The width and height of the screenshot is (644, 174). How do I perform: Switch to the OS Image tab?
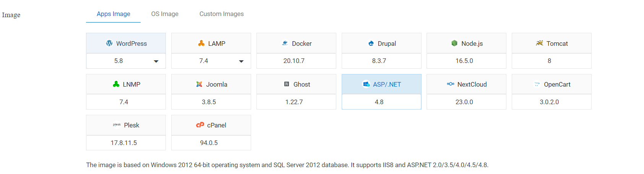tap(165, 14)
